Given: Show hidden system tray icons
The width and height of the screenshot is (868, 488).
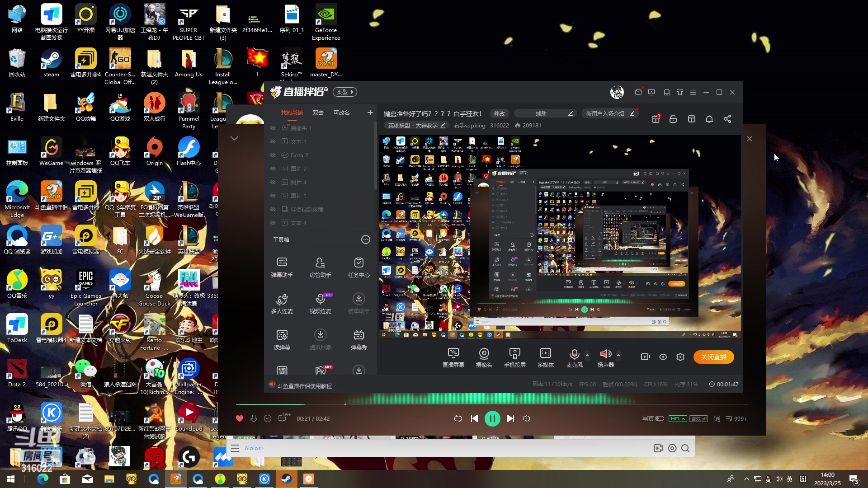Looking at the screenshot, I should [x=746, y=479].
